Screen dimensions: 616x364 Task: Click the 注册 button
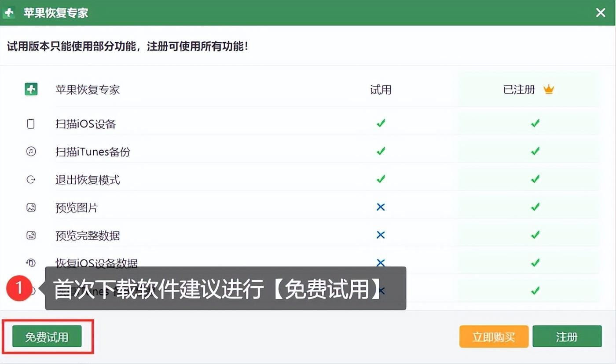(567, 337)
